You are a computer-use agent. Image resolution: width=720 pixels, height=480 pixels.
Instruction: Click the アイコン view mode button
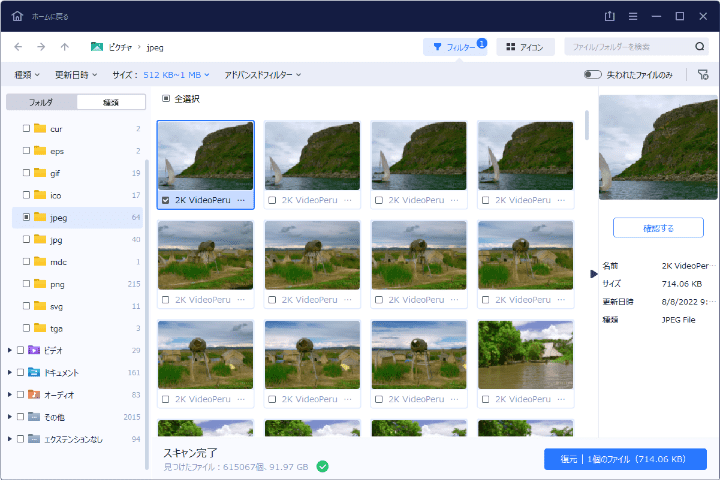(525, 46)
